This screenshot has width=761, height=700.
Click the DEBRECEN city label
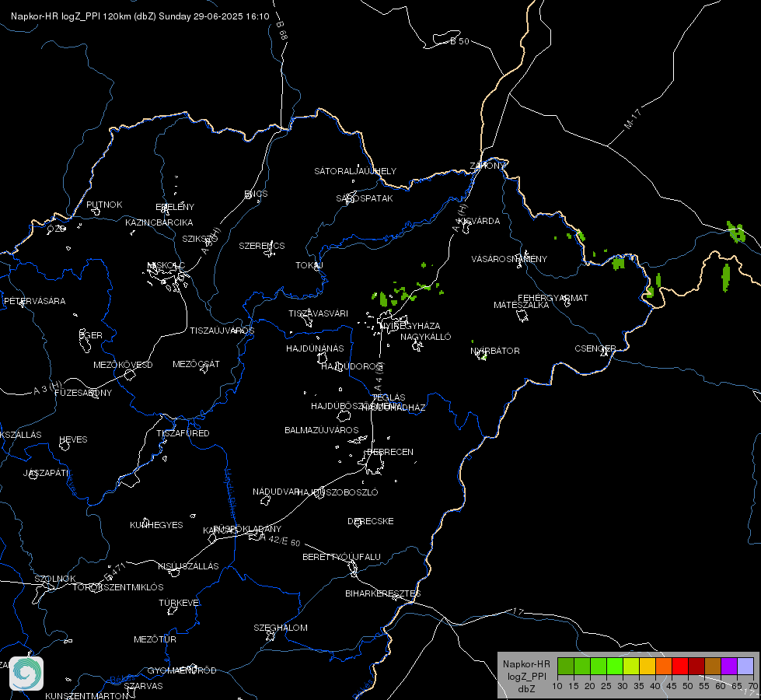coord(390,452)
